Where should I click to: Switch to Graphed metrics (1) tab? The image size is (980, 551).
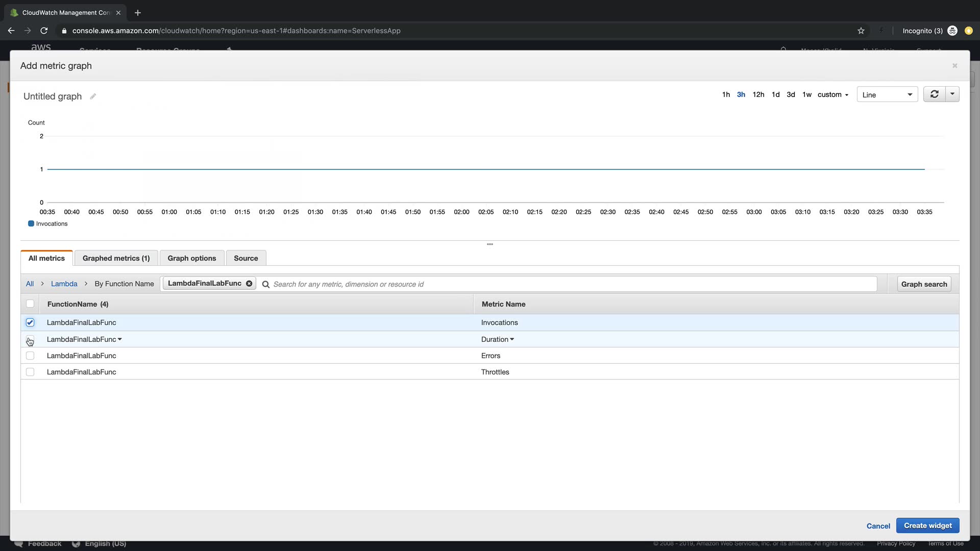click(x=116, y=258)
